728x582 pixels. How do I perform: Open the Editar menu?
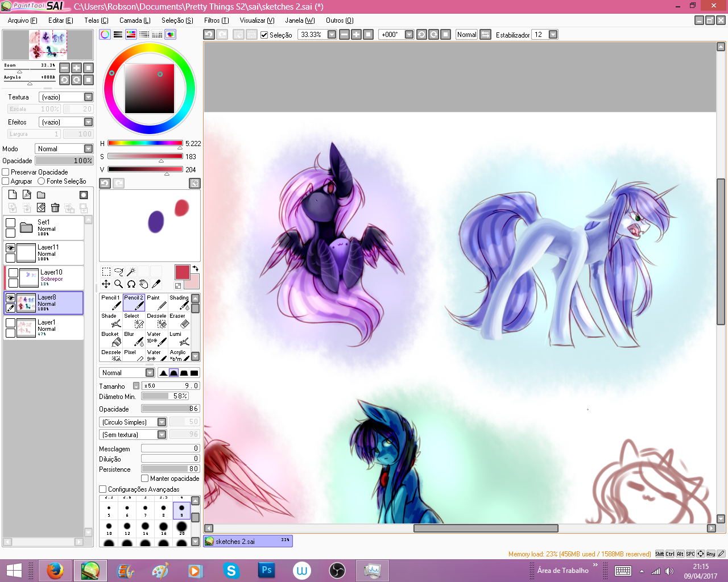pos(61,20)
